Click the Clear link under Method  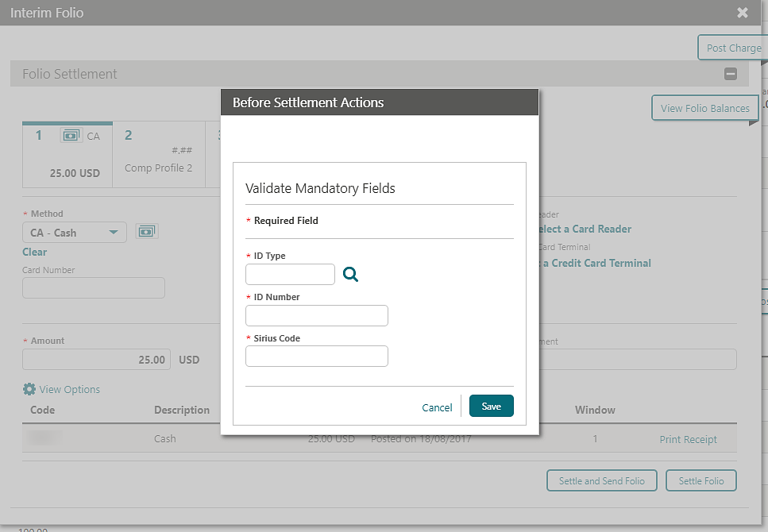(35, 252)
